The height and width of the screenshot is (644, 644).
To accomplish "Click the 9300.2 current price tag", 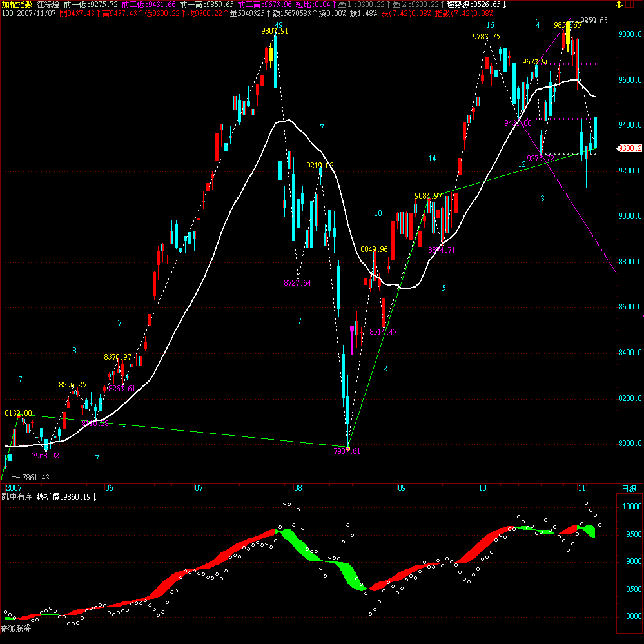I will (630, 148).
